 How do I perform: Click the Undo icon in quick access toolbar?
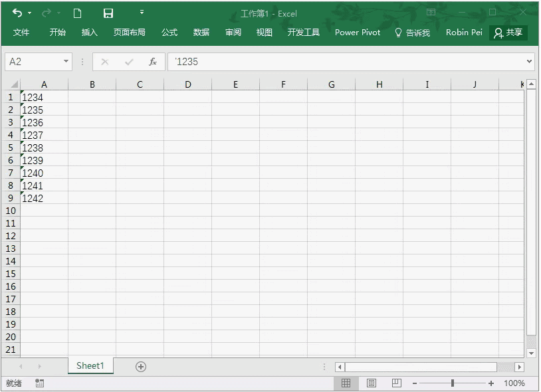click(17, 13)
